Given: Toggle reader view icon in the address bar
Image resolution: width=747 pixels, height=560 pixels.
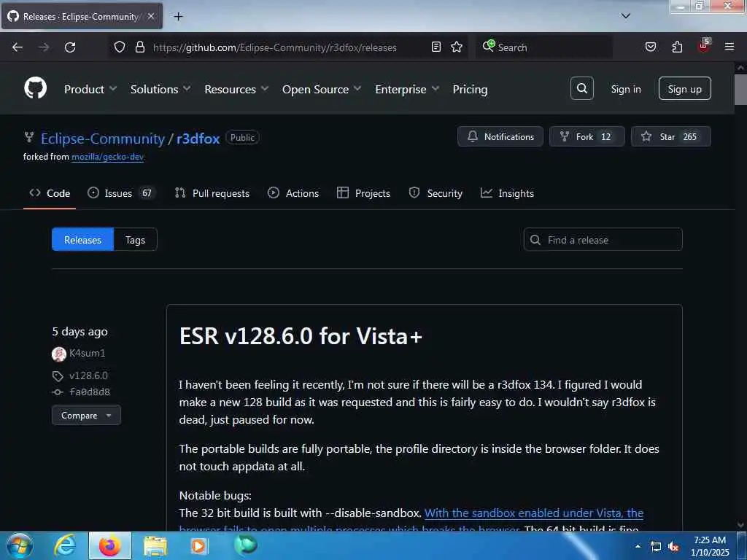Looking at the screenshot, I should (436, 47).
